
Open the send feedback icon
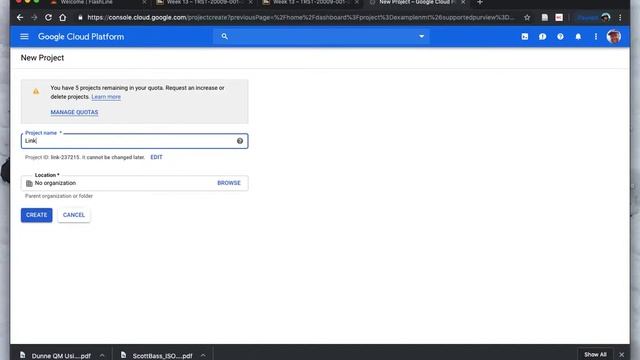pos(542,37)
